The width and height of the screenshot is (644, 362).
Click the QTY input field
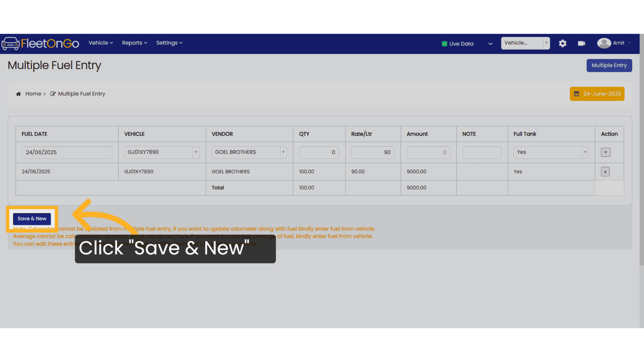click(319, 152)
